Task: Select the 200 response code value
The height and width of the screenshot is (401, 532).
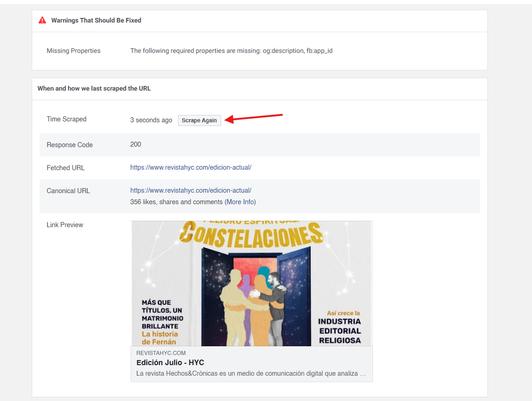Action: [135, 144]
